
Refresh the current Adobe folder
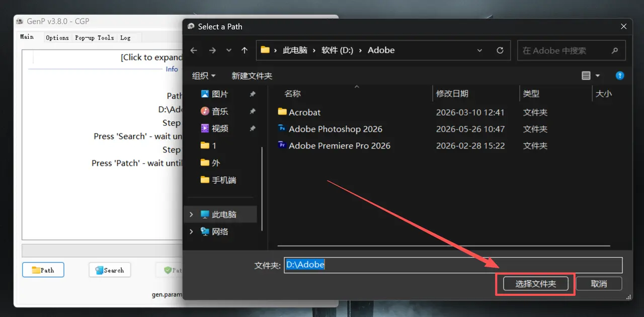500,50
